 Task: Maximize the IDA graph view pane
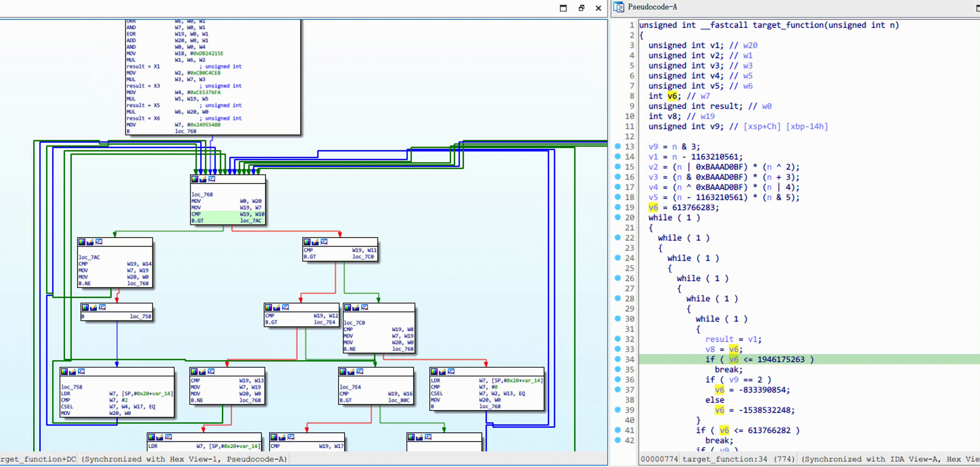[563, 8]
